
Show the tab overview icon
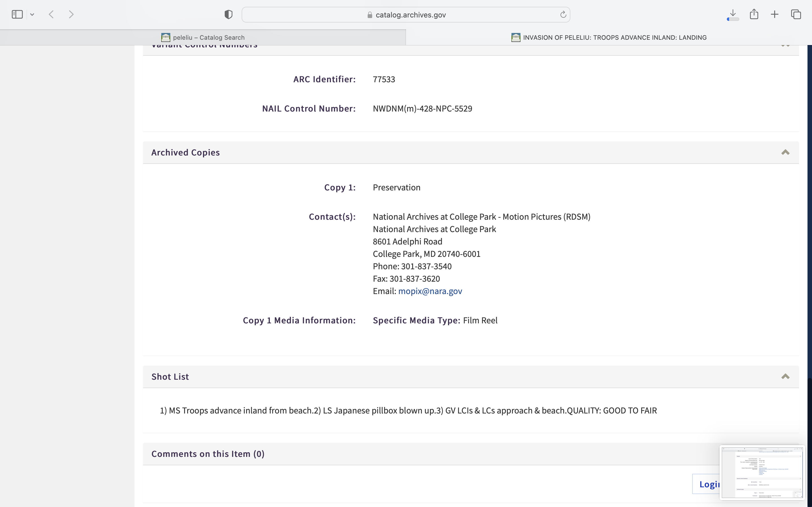click(x=796, y=14)
